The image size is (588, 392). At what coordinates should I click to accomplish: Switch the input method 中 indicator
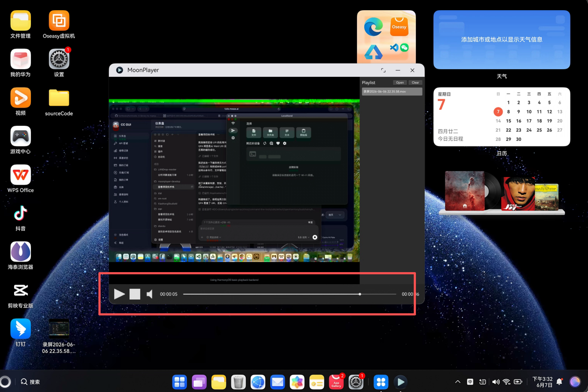click(470, 382)
